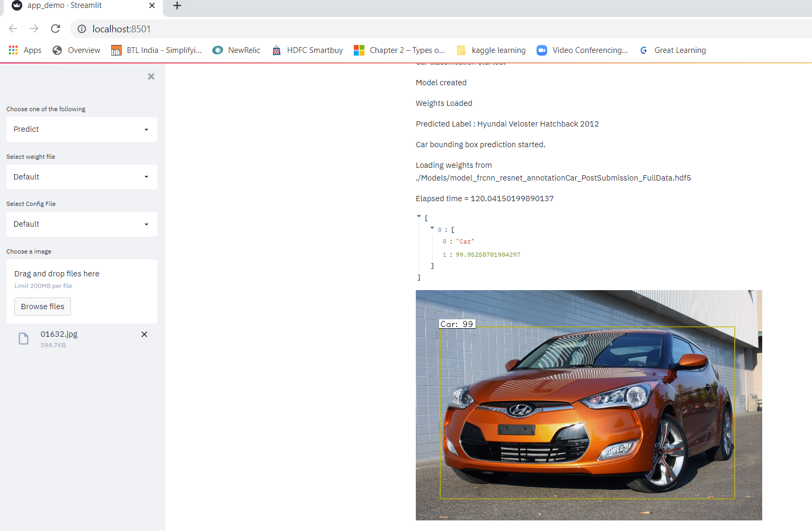Open the Great Learning bookmark link
This screenshot has height=531, width=812.
coord(680,50)
